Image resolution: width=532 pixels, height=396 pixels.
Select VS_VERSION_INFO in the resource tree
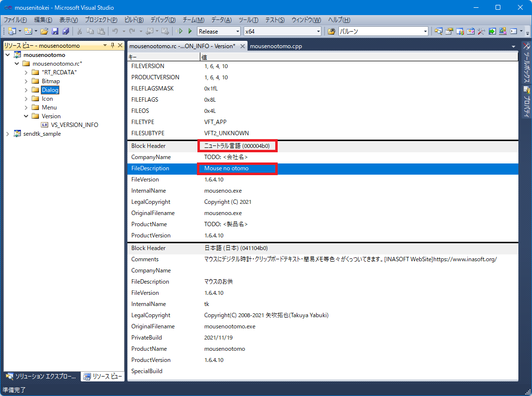click(x=74, y=125)
